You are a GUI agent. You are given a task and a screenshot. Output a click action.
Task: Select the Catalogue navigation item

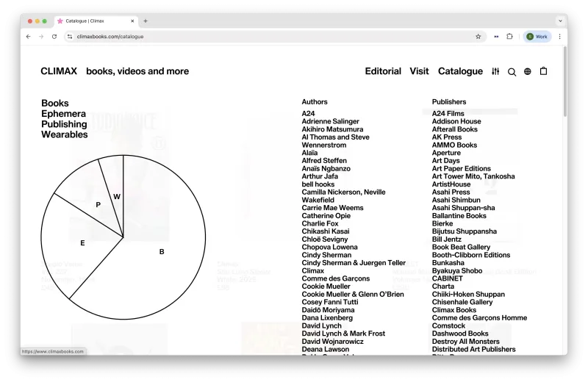coord(460,71)
